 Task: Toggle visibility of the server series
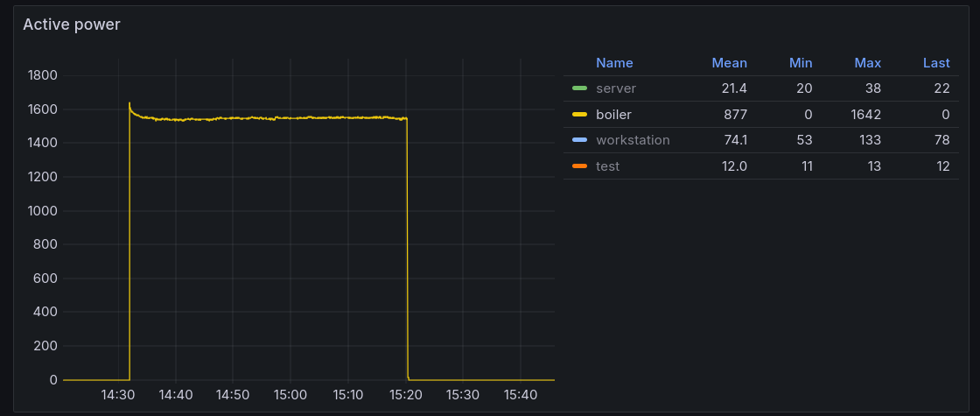coord(615,88)
